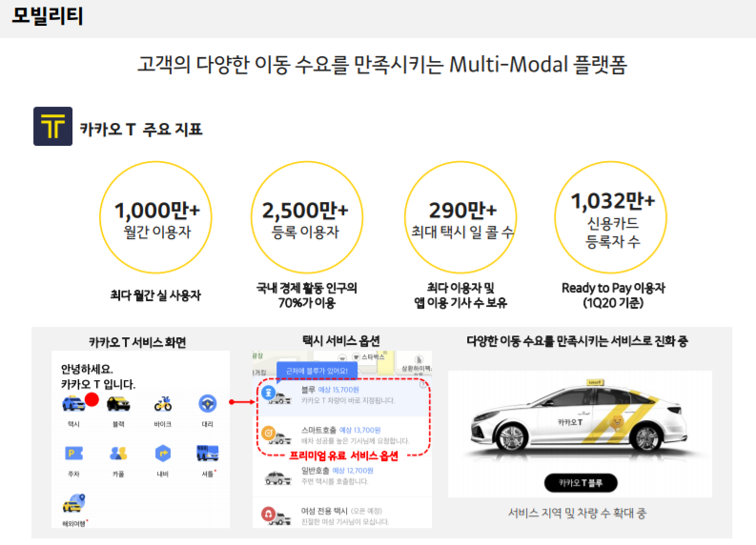Select the 블루 taxi option icon
This screenshot has width=756, height=545.
click(276, 394)
